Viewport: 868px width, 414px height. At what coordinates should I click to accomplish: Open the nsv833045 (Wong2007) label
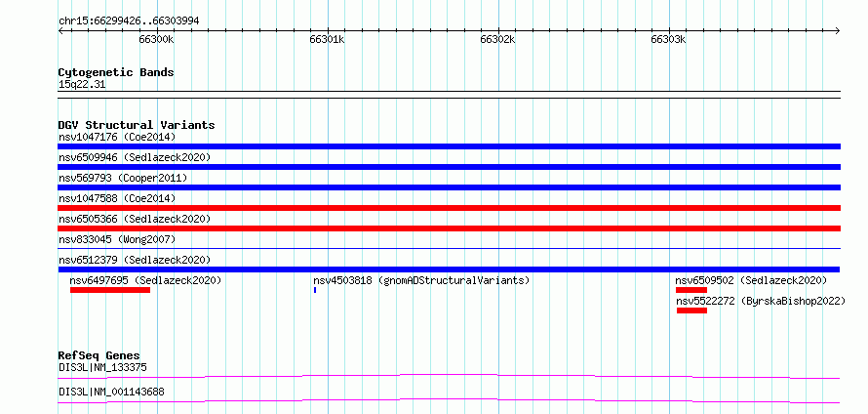pyautogui.click(x=117, y=239)
